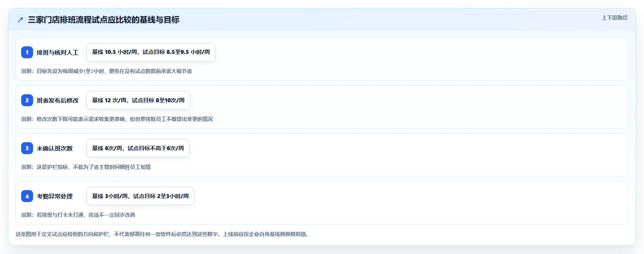Select the 班表发布后修改 heading

tap(57, 100)
